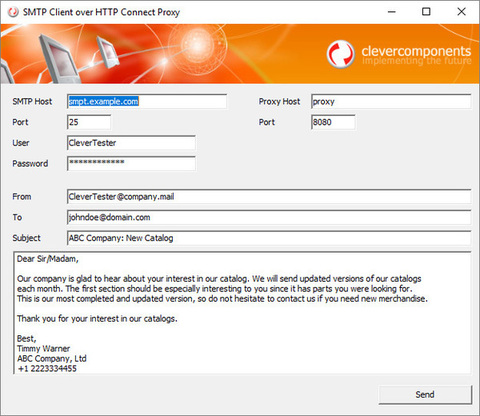This screenshot has width=480, height=416.
Task: Maximize the SMTP Client window
Action: [x=426, y=12]
